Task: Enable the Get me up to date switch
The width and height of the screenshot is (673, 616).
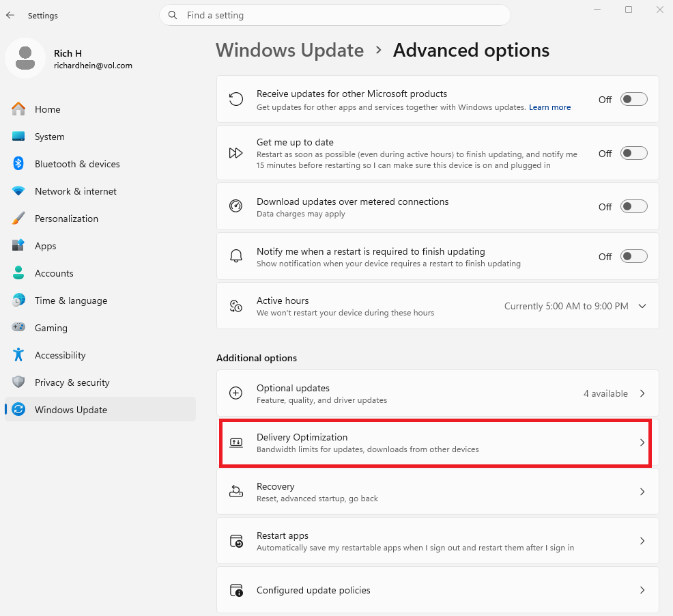Action: (633, 153)
